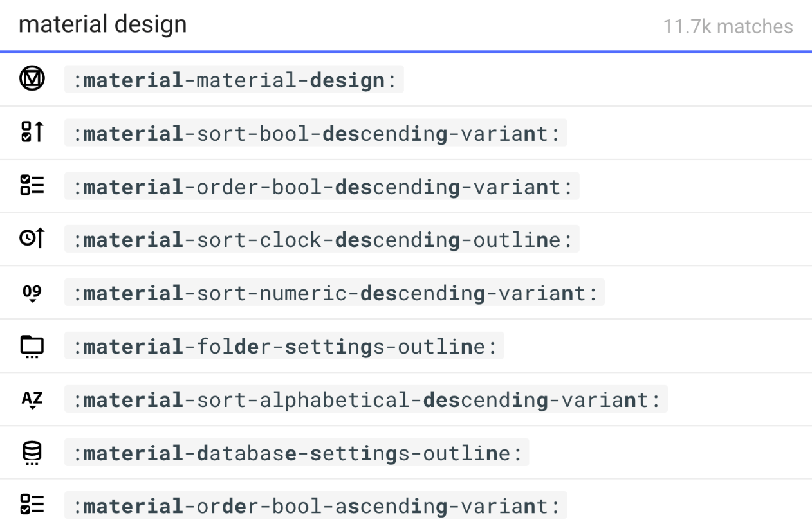
Task: Click the Material Design logo icon
Action: pos(32,80)
